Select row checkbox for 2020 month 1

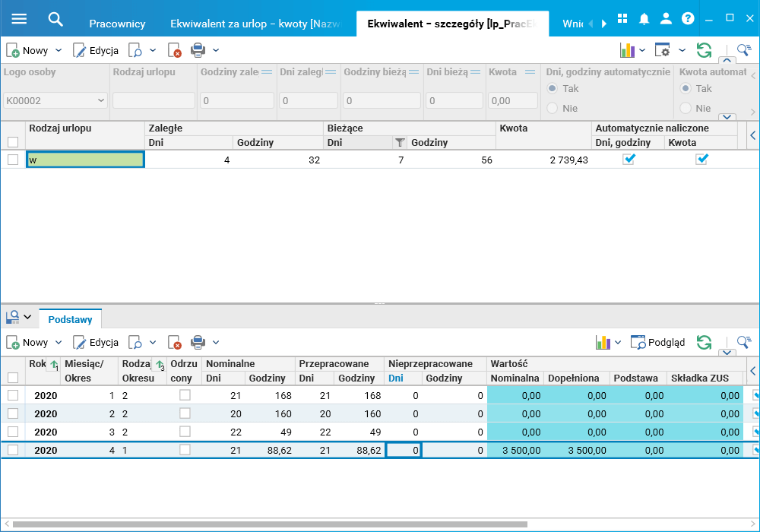tap(13, 395)
